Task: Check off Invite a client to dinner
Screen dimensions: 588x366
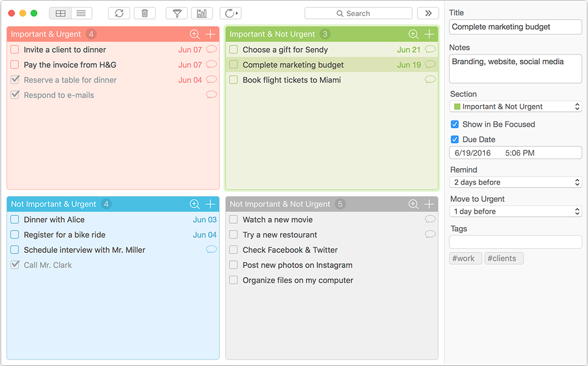Action: [x=15, y=50]
